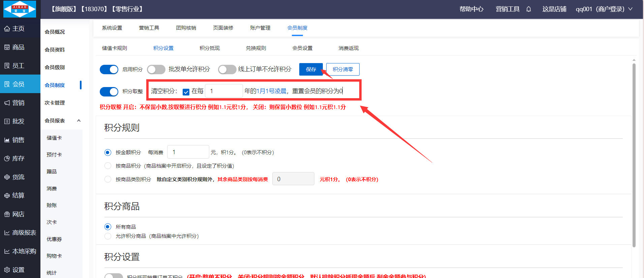Switch to the 积分抵现 tab

(209, 48)
